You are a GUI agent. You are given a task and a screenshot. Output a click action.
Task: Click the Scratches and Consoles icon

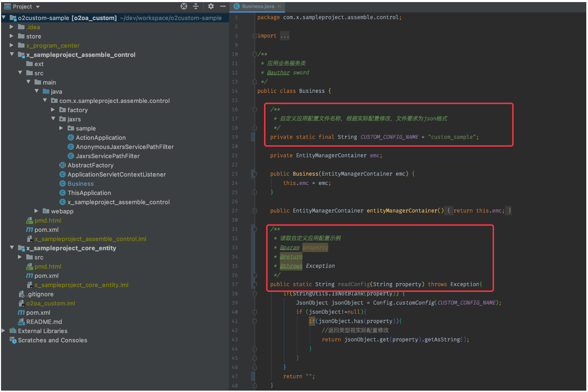click(x=13, y=340)
